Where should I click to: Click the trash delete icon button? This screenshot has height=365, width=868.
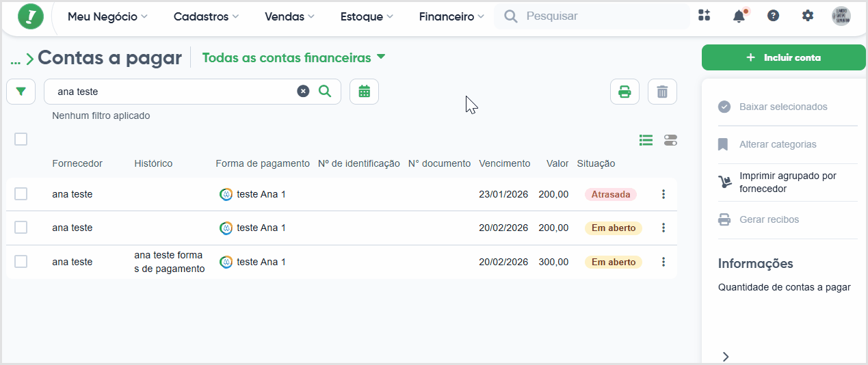[x=662, y=92]
